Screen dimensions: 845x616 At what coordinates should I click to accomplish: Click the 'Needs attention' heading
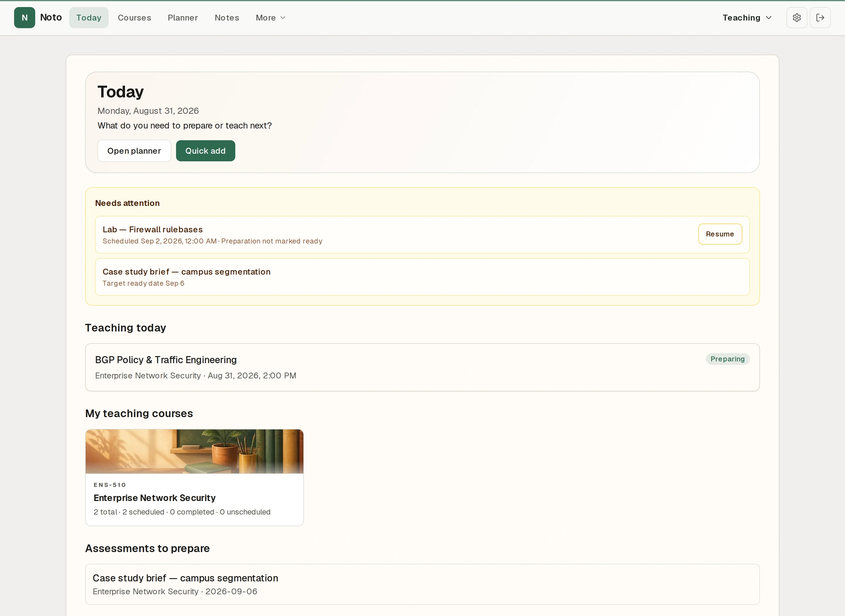tap(127, 203)
